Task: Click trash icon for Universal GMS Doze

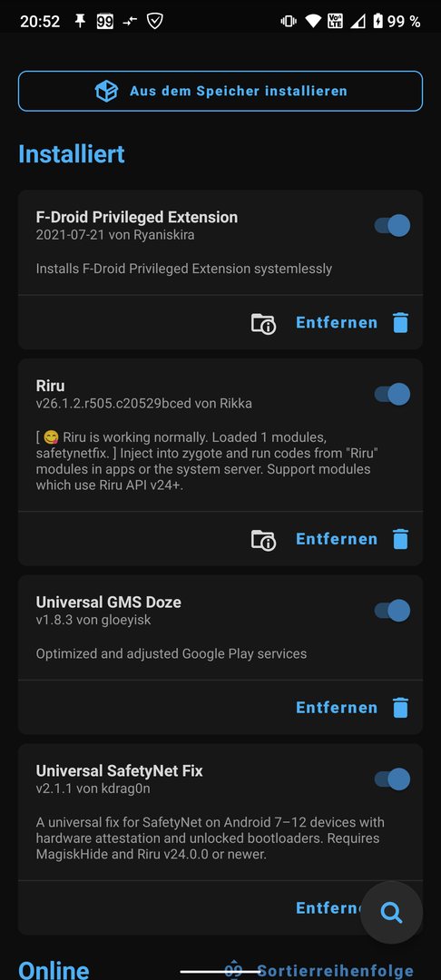Action: pyautogui.click(x=400, y=708)
